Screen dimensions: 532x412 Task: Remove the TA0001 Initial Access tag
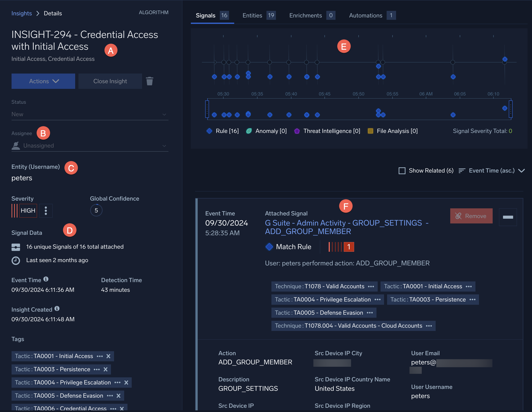109,356
